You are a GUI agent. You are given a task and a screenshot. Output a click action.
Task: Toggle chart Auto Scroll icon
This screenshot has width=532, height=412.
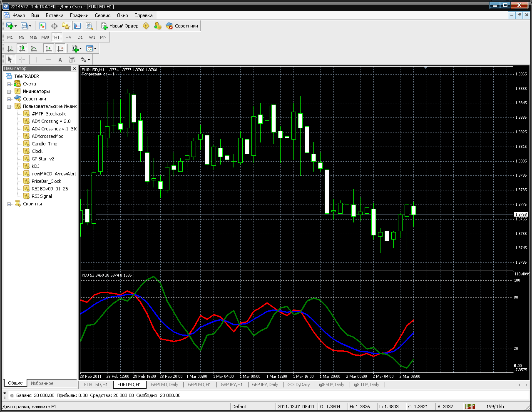click(x=49, y=48)
